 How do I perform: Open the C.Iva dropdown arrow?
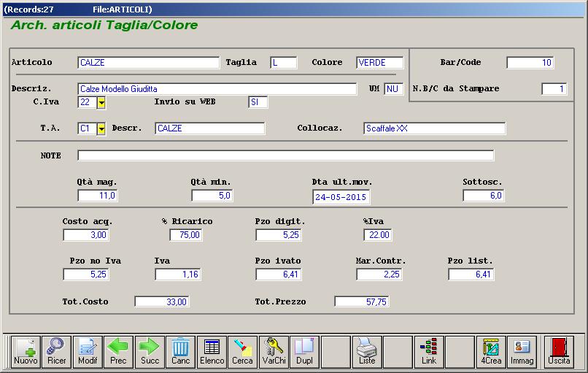click(101, 102)
